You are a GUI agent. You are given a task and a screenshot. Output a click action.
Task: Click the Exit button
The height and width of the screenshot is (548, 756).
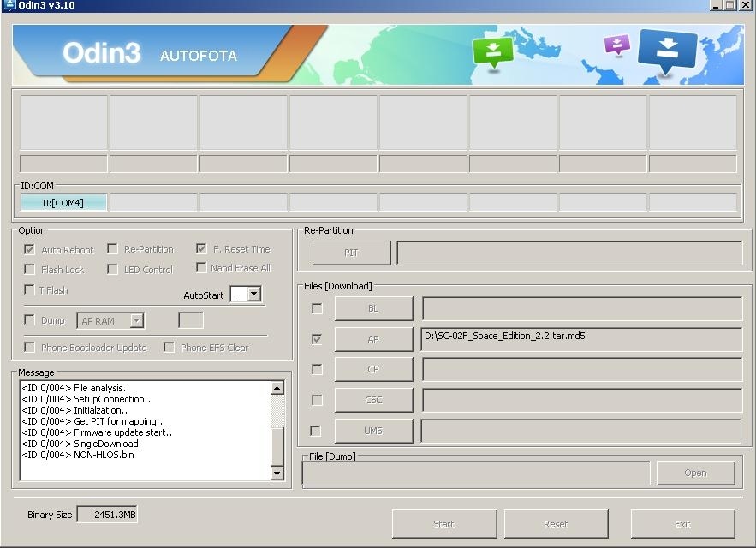pos(682,524)
